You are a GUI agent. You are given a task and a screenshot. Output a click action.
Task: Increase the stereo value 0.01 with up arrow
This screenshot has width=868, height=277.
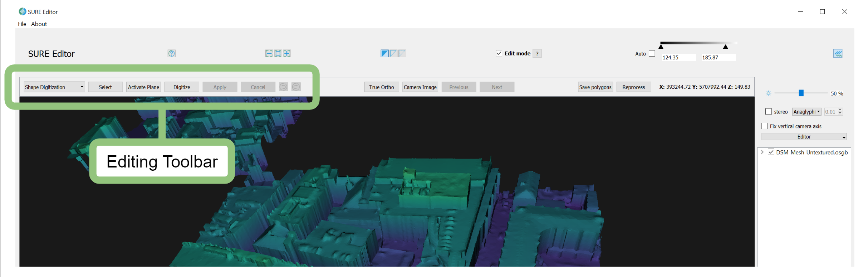[840, 110]
